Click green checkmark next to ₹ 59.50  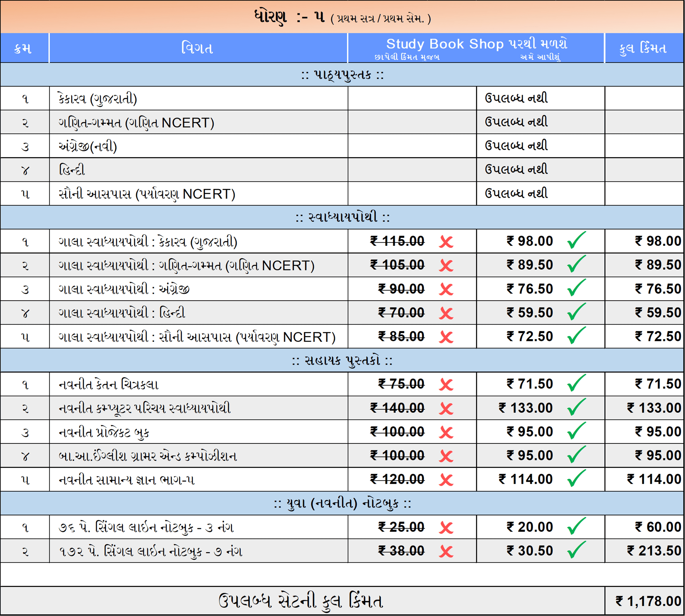point(577,312)
